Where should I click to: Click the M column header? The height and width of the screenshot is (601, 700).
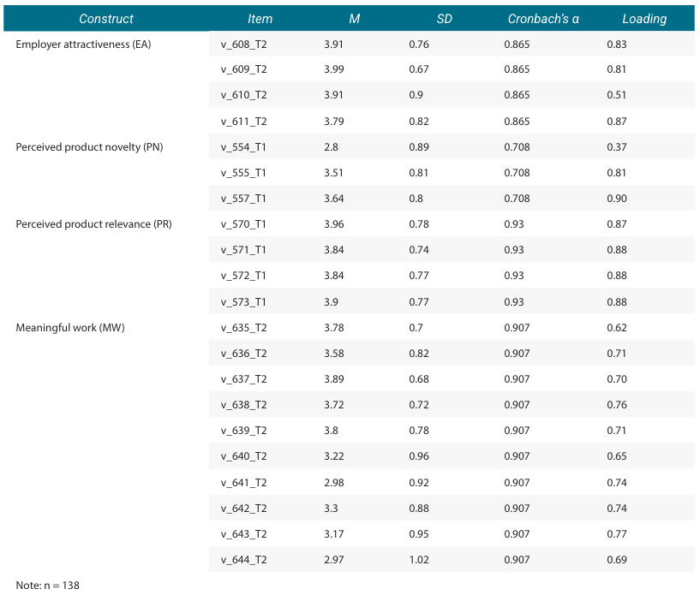(x=354, y=19)
